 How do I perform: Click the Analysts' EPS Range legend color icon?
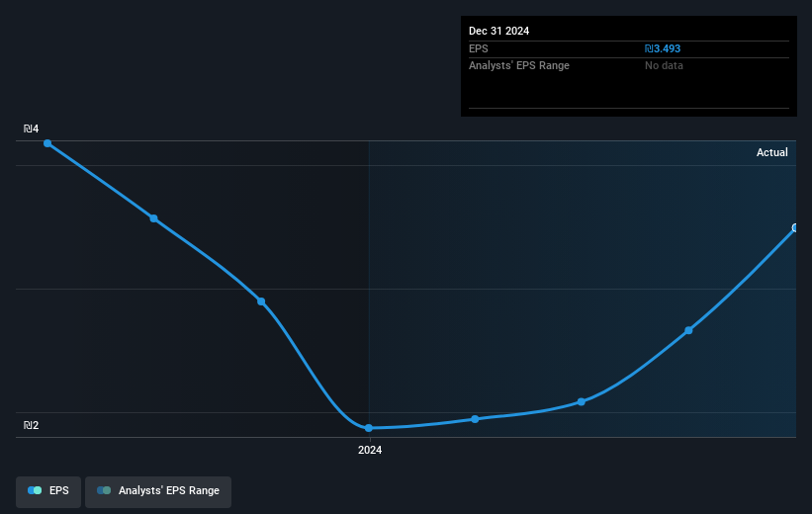click(104, 490)
